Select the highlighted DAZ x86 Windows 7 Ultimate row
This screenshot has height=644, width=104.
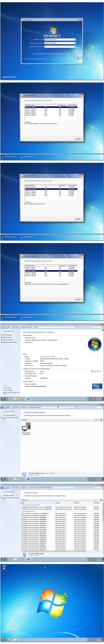pos(51,189)
